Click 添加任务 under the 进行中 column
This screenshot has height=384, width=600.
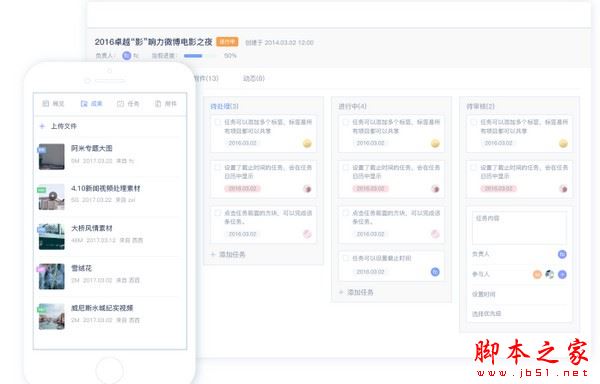(x=356, y=292)
